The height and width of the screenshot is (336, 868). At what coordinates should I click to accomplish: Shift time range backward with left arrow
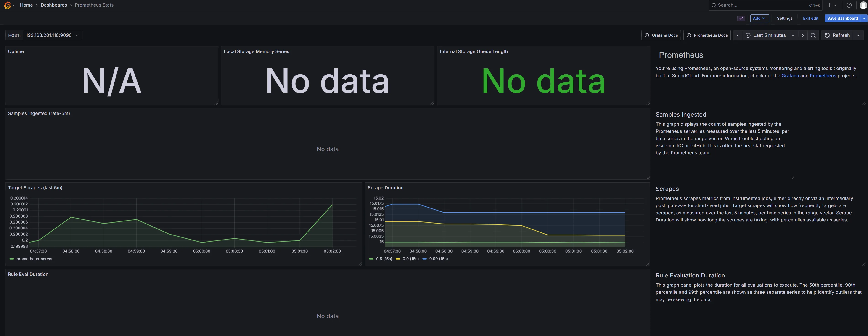pyautogui.click(x=738, y=35)
